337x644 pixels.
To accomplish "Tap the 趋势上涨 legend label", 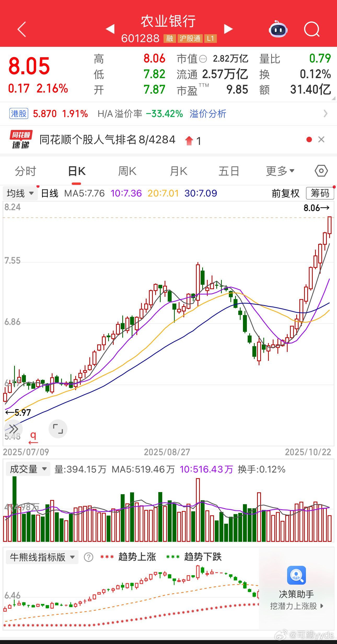I will pyautogui.click(x=137, y=557).
